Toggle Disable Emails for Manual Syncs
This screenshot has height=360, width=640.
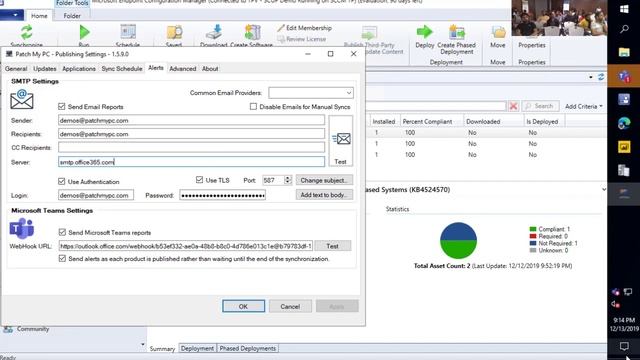point(253,107)
